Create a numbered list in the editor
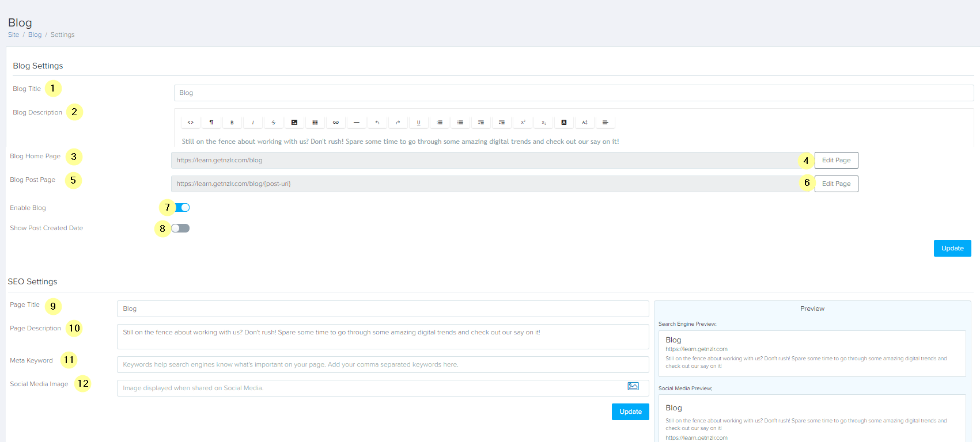This screenshot has height=442, width=980. point(440,122)
